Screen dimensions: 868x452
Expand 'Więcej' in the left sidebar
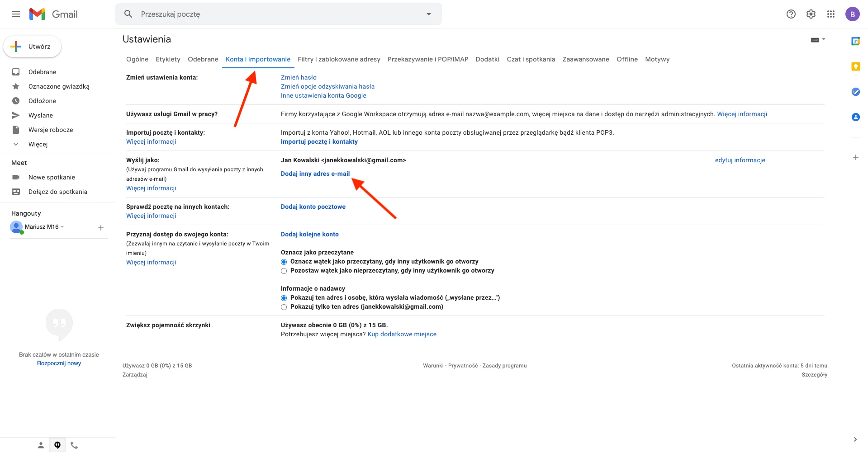tap(38, 144)
